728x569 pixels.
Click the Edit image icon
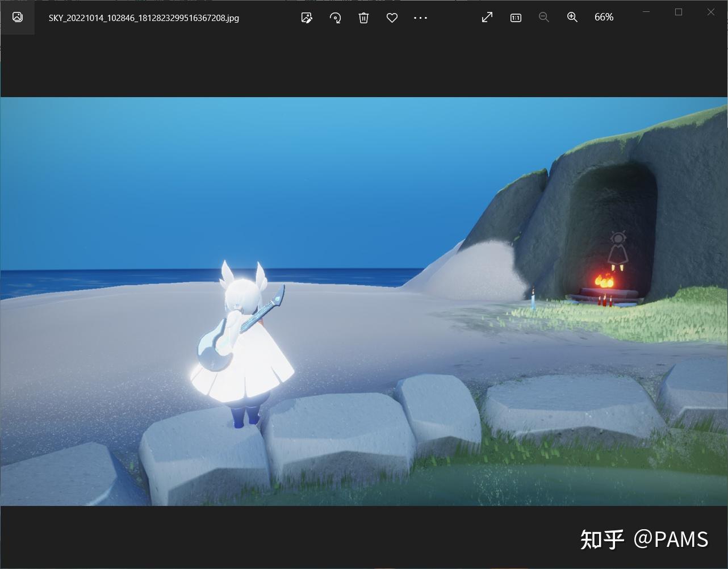pos(307,18)
